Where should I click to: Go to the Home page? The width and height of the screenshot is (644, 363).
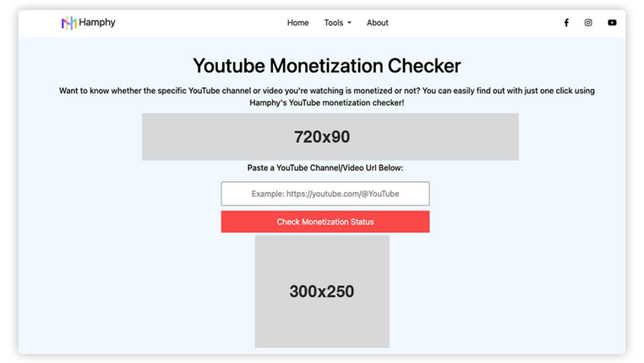pos(297,23)
